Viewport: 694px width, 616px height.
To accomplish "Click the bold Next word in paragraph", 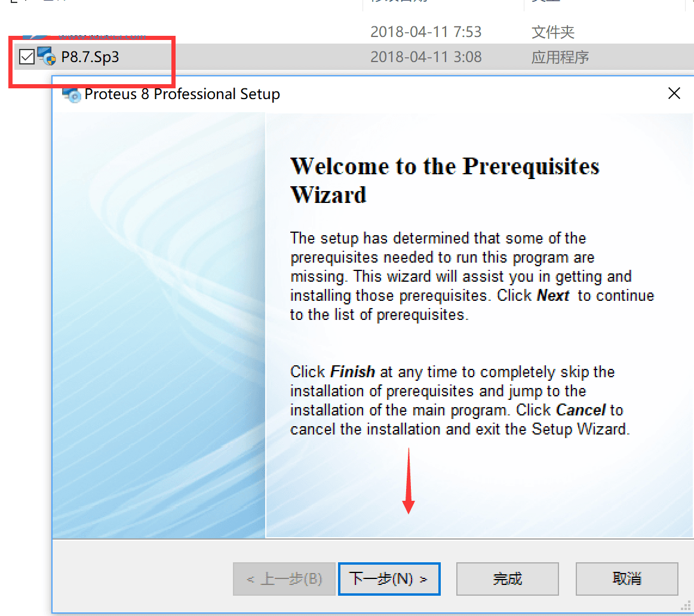I will [x=553, y=295].
